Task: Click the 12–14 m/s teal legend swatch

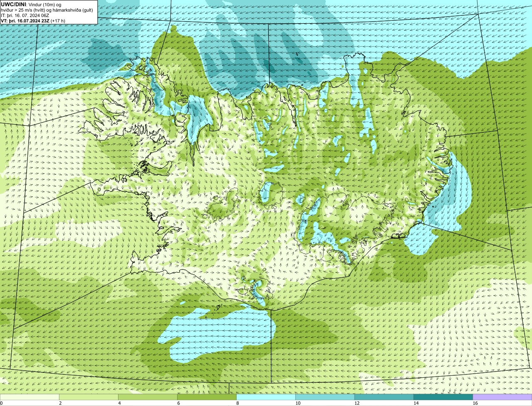Action: (x=384, y=397)
